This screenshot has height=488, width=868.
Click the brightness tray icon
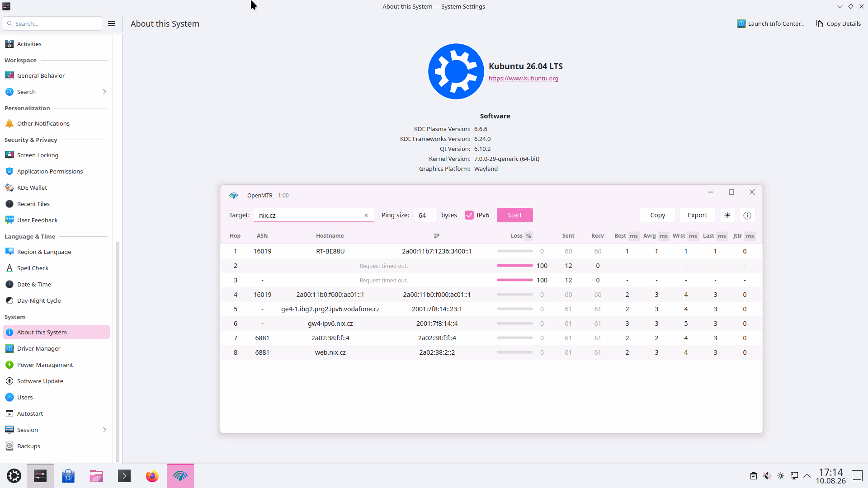(781, 476)
